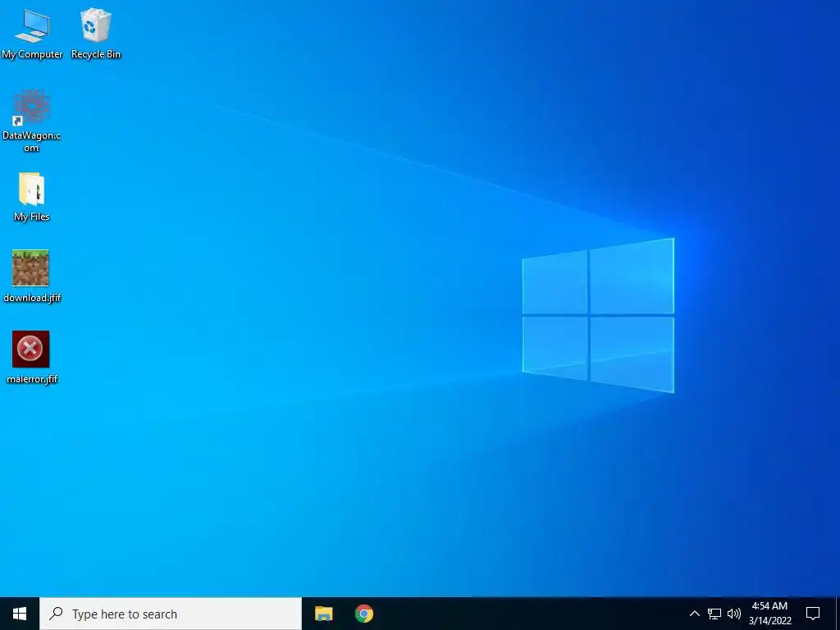The height and width of the screenshot is (630, 840).
Task: Select the malerror.jfif image file
Action: [32, 358]
